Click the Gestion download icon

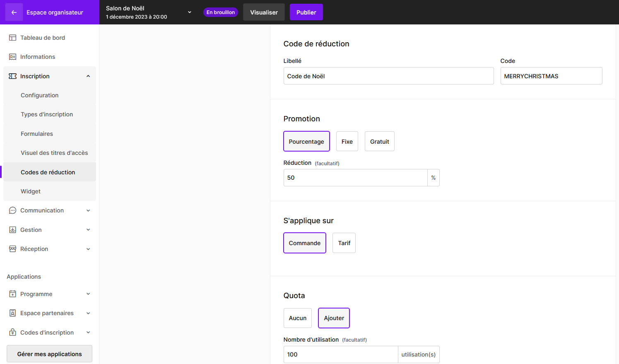[x=13, y=230]
